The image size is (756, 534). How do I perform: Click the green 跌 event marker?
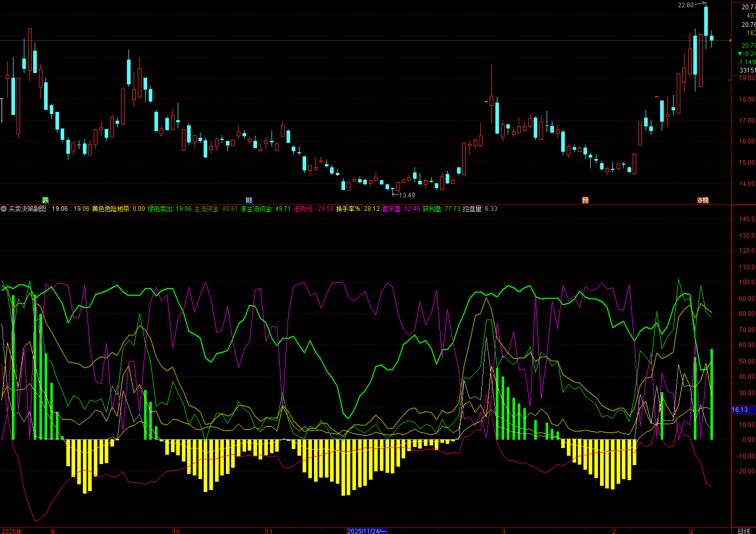click(x=45, y=200)
